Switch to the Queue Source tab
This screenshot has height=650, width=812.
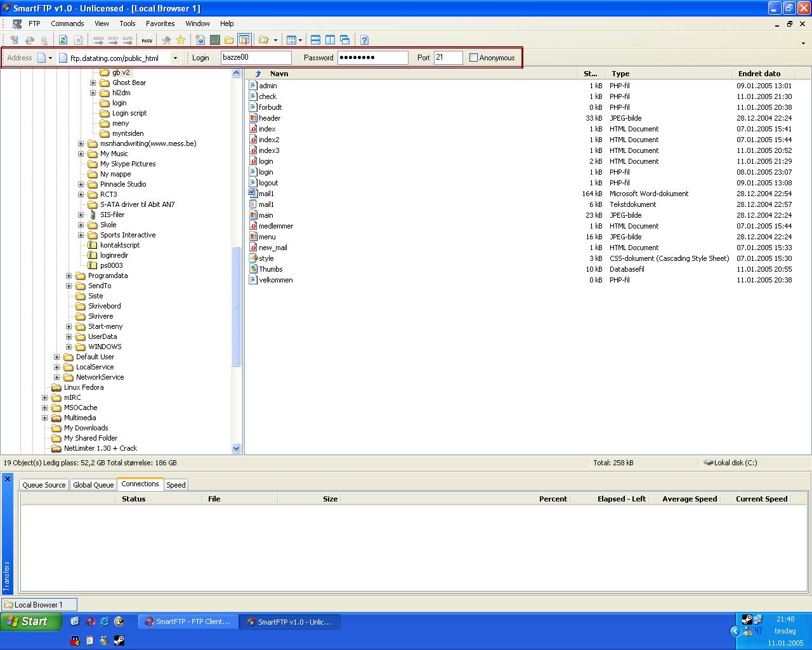point(44,485)
